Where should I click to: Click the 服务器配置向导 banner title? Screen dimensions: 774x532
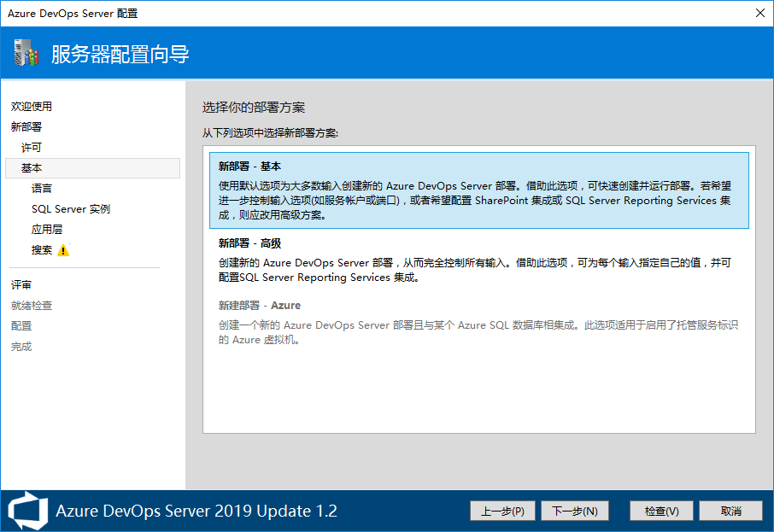coord(120,54)
